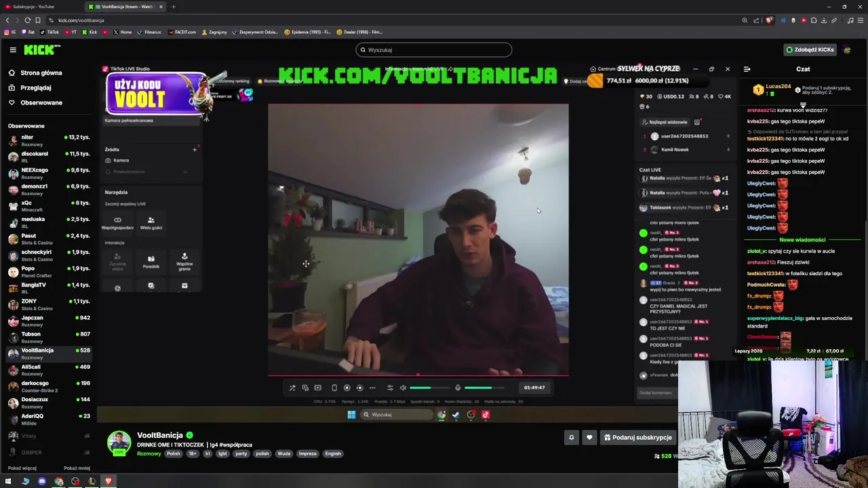
Task: Open demonzz1 channel in the sidebar
Action: click(x=49, y=189)
